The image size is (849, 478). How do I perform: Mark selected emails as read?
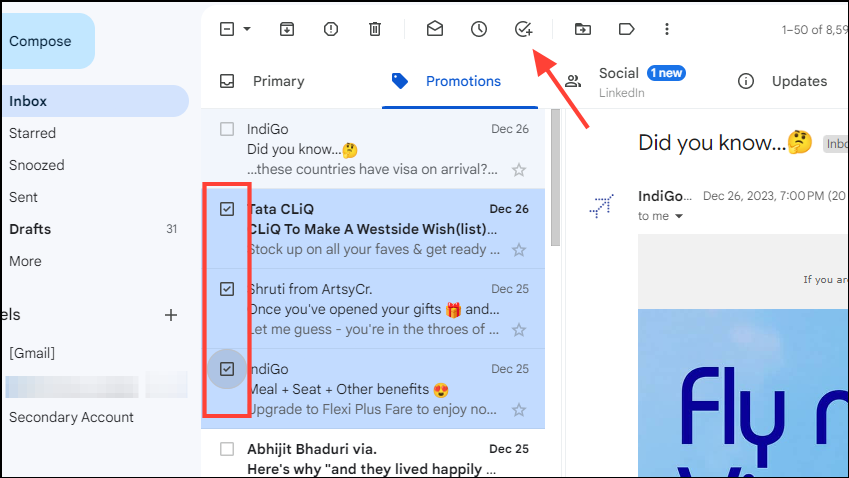435,29
